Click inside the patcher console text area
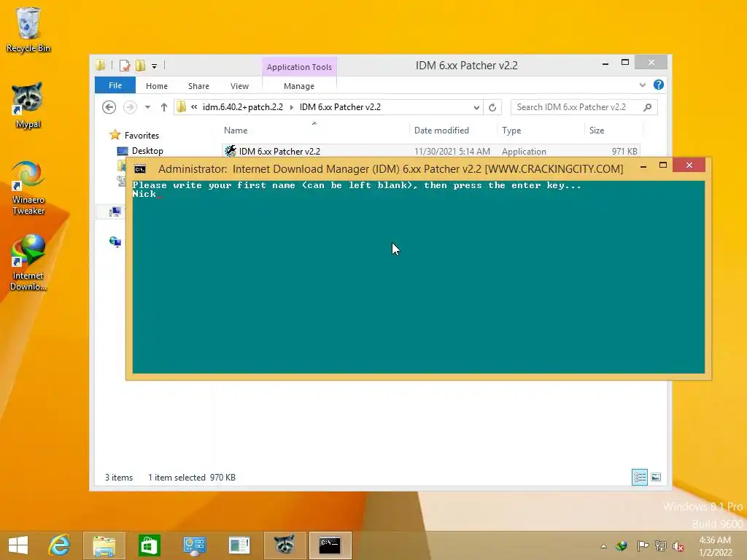 click(x=418, y=276)
